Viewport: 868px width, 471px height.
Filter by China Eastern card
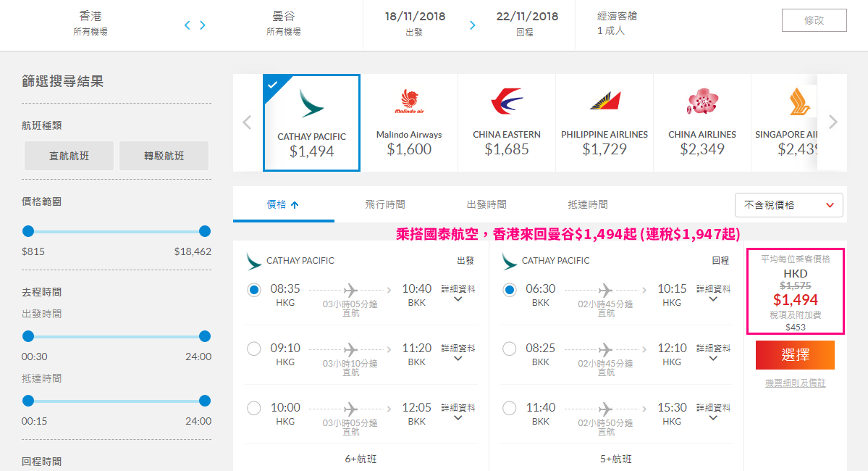pyautogui.click(x=507, y=122)
